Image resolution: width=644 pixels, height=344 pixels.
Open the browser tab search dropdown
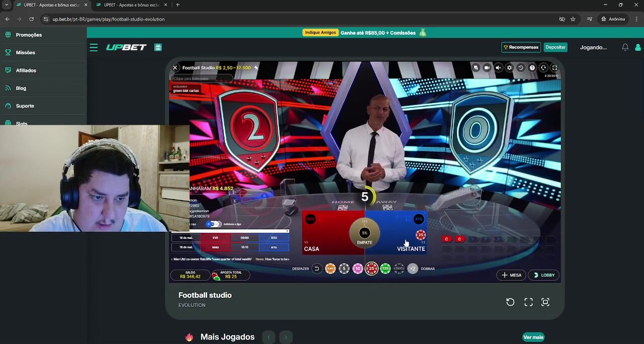[6, 5]
